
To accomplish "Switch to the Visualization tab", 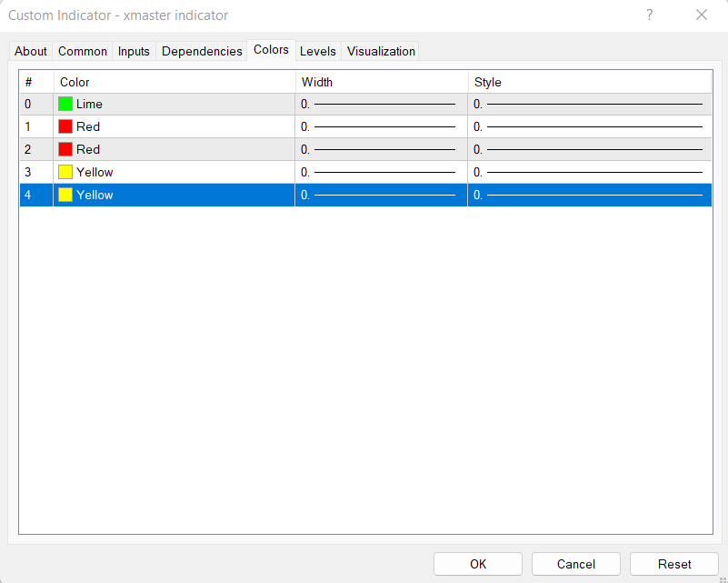I will pyautogui.click(x=381, y=51).
